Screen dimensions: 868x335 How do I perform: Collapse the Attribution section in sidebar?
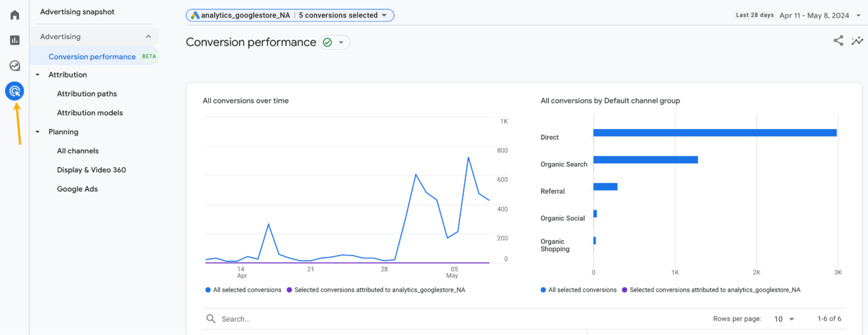tap(38, 74)
